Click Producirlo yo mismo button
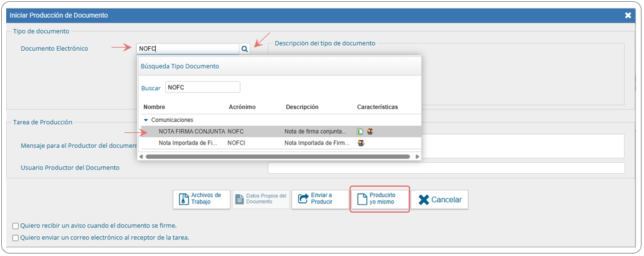644x256 pixels. tap(380, 200)
